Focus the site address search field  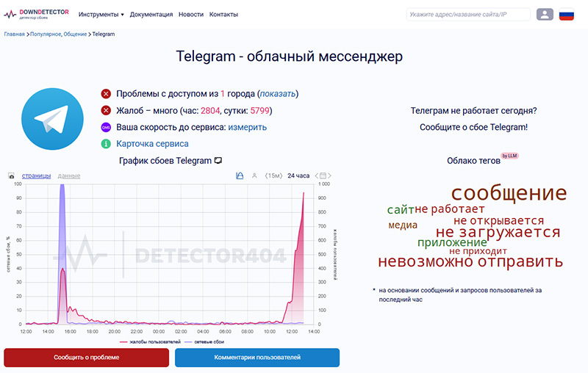click(468, 15)
